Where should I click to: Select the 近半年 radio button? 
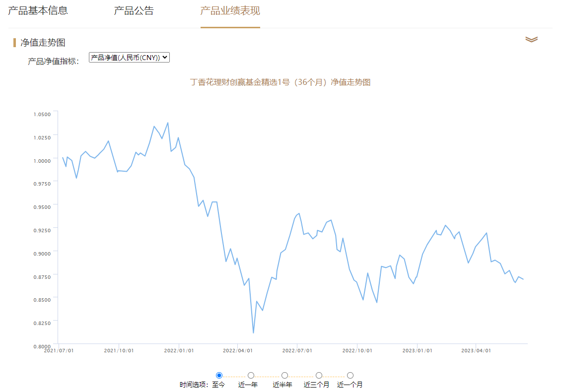(284, 376)
